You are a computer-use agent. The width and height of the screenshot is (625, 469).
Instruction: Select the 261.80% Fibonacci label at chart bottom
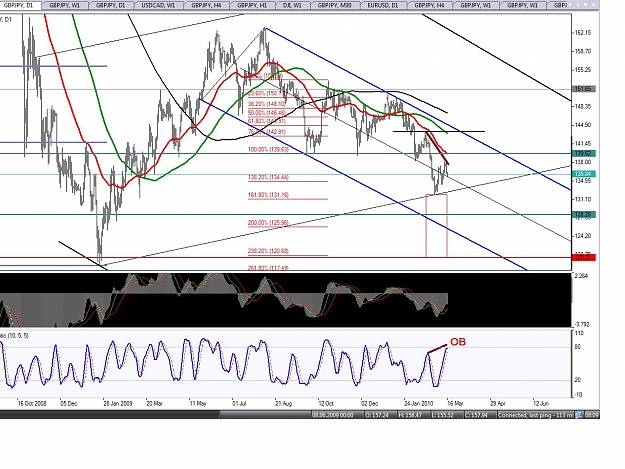point(268,268)
